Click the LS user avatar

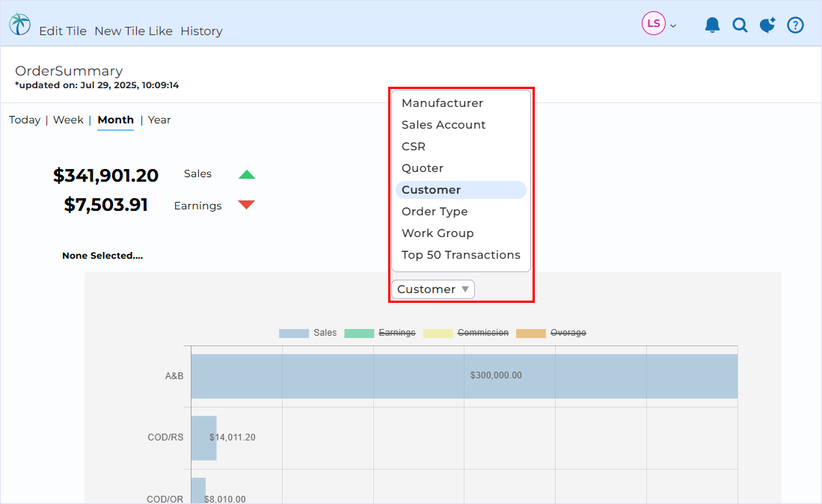tap(654, 24)
